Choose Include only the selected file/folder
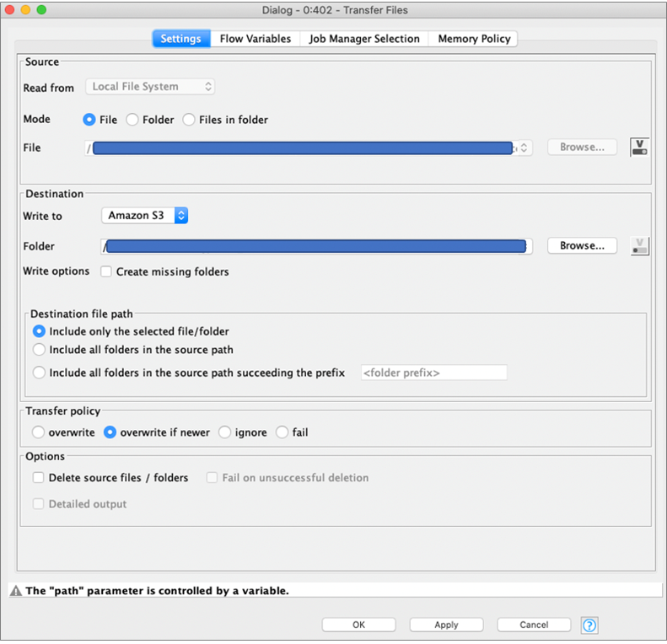Screen dimensions: 667x644 39,331
